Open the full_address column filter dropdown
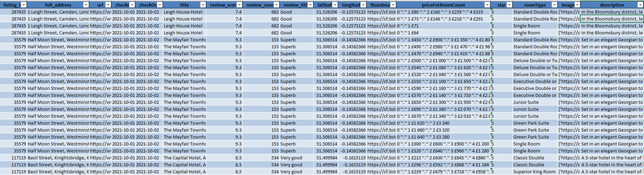The image size is (644, 175). coord(86,5)
